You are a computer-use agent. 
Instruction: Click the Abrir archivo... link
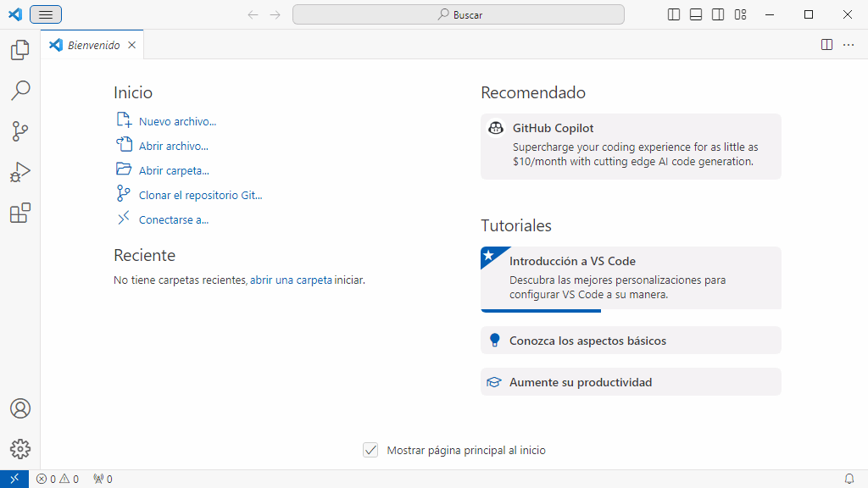point(173,146)
